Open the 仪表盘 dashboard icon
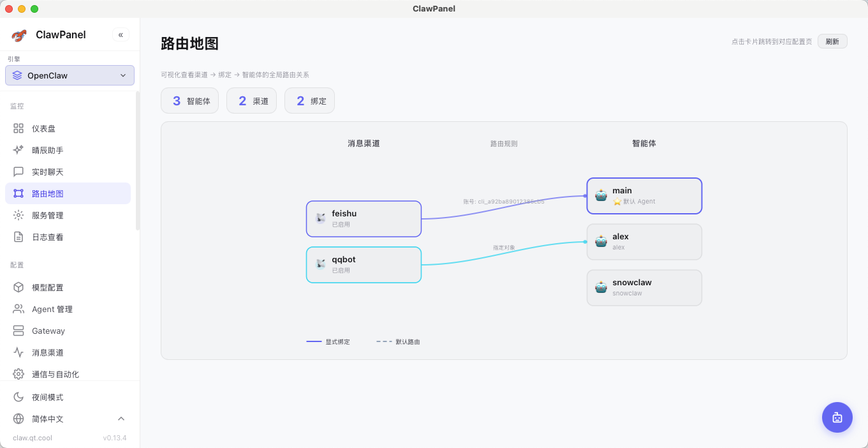Image resolution: width=868 pixels, height=448 pixels. pyautogui.click(x=18, y=128)
